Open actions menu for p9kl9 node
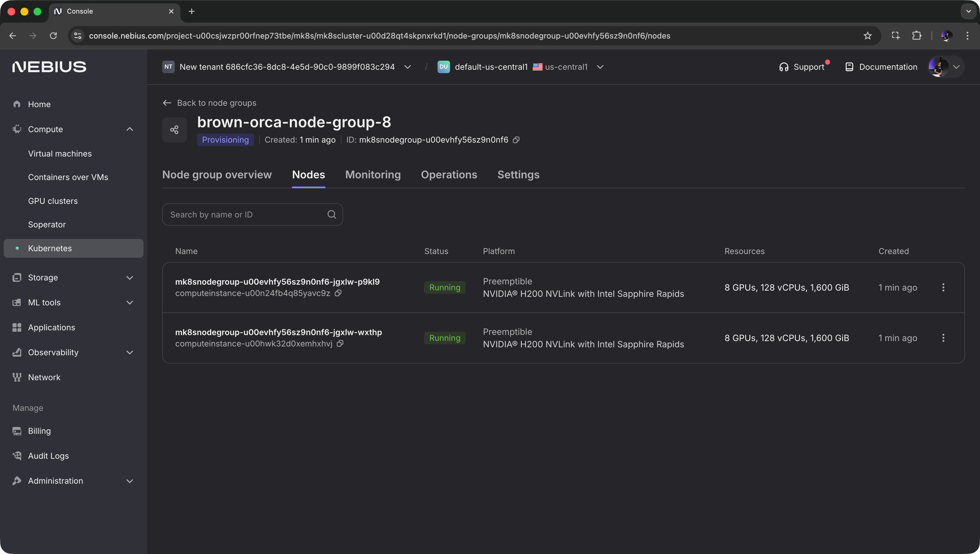 (943, 288)
